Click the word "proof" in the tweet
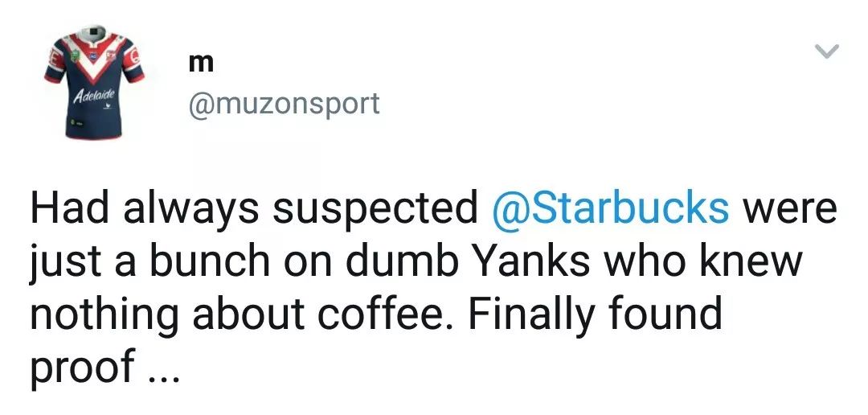 [x=81, y=367]
